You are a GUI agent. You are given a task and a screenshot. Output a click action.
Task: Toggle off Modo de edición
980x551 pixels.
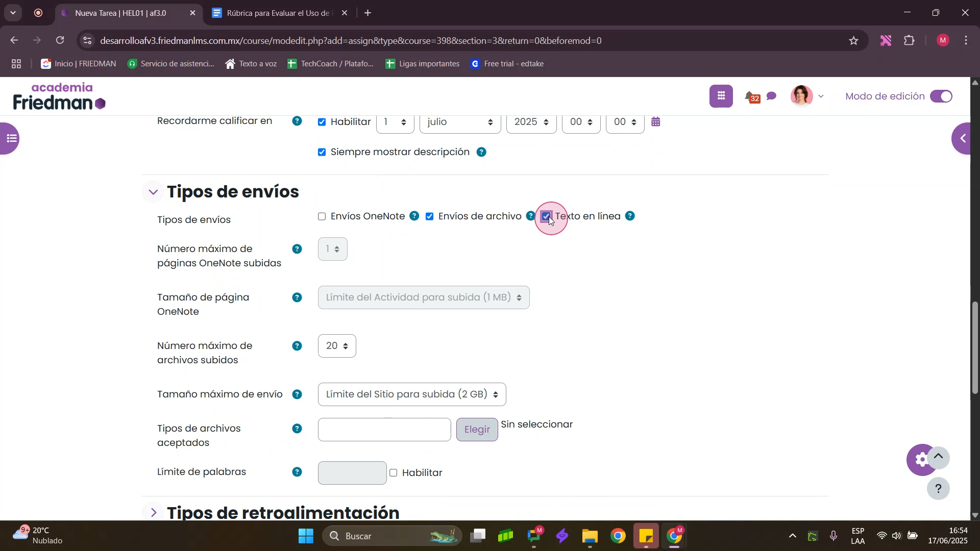[x=941, y=96]
